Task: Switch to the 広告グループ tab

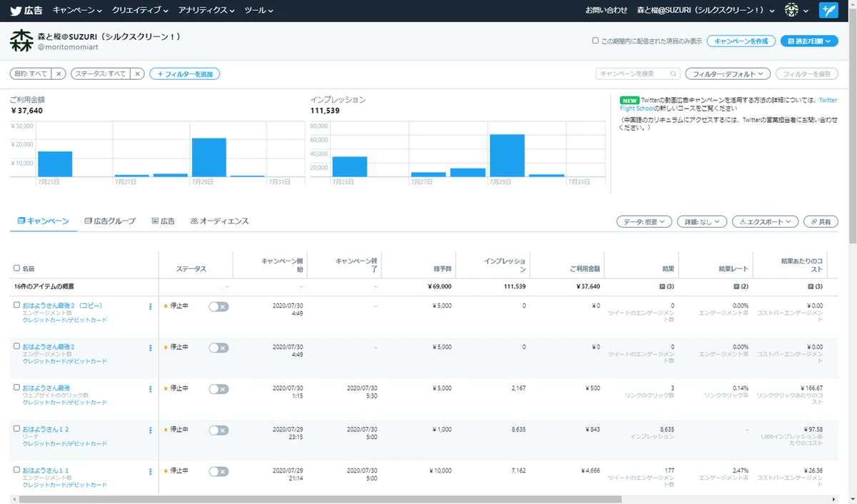Action: pos(110,221)
